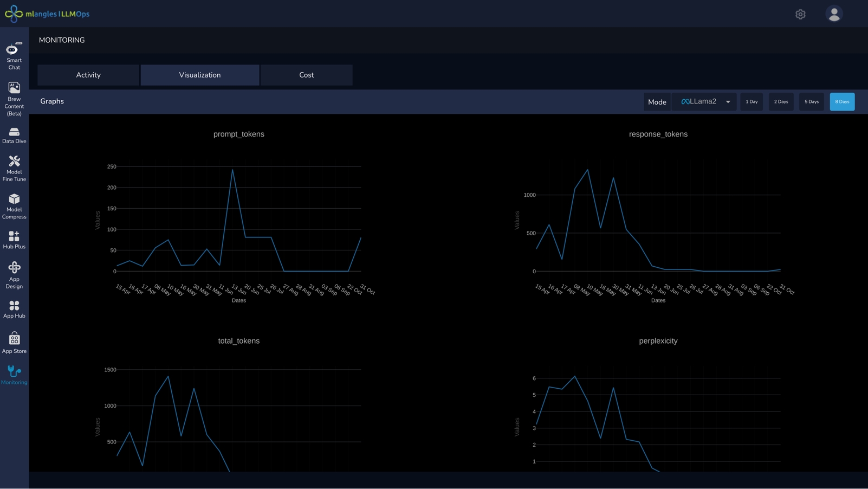868x489 pixels.
Task: Enable the 5 Days view
Action: (x=811, y=101)
